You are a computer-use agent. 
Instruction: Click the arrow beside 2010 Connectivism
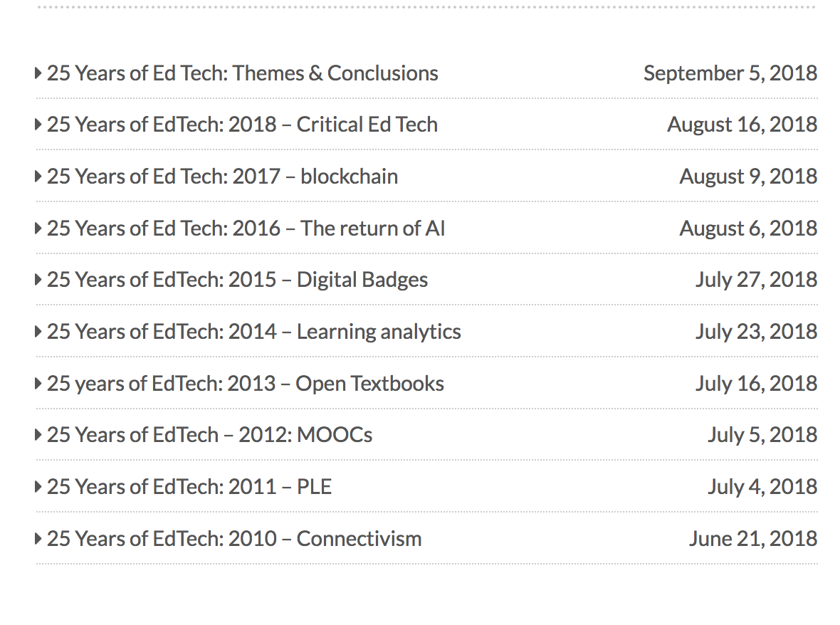tap(38, 539)
